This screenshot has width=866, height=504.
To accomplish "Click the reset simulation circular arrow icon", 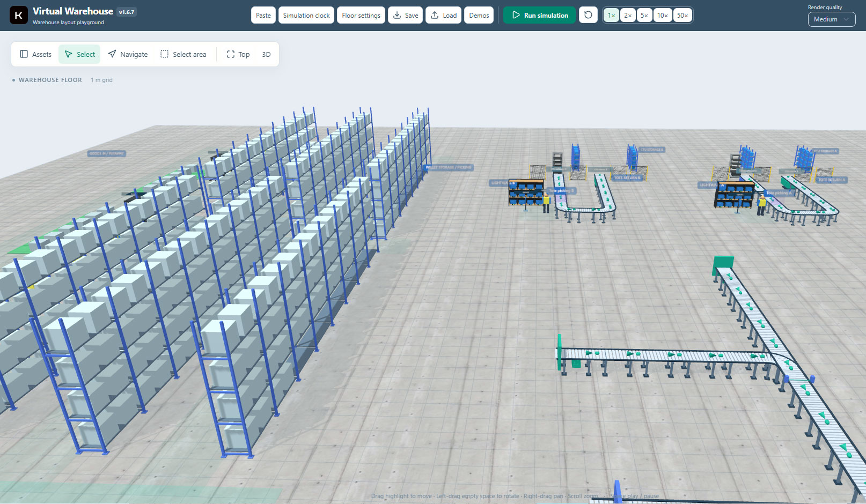I will 588,15.
